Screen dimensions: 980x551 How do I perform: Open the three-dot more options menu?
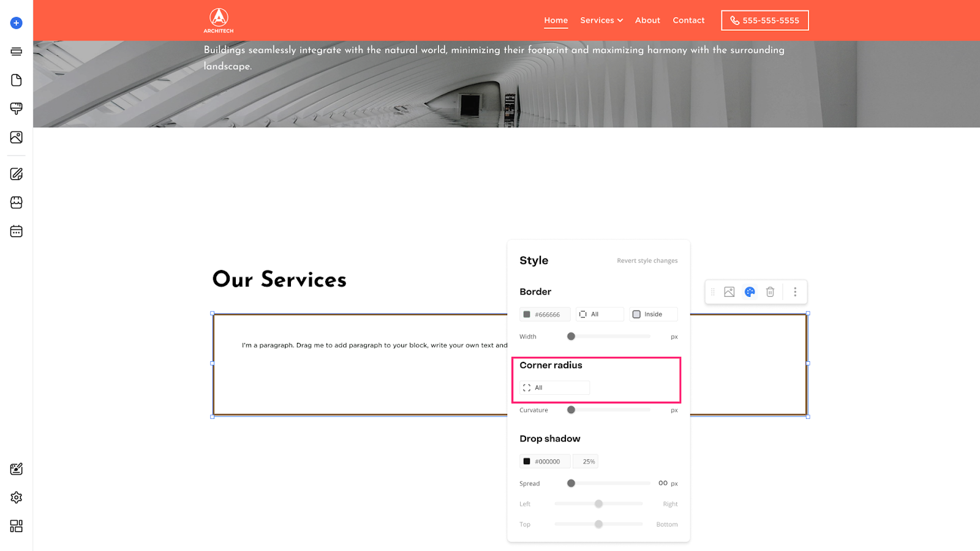coord(795,292)
